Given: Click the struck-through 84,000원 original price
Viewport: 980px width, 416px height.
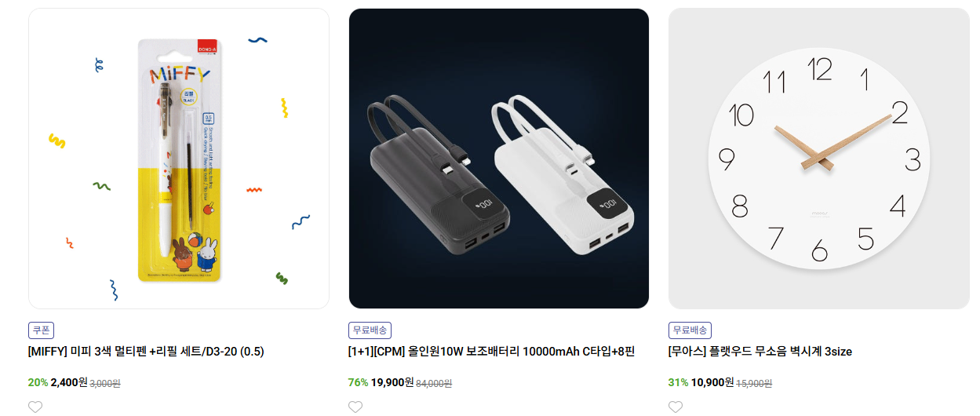Looking at the screenshot, I should pos(434,384).
